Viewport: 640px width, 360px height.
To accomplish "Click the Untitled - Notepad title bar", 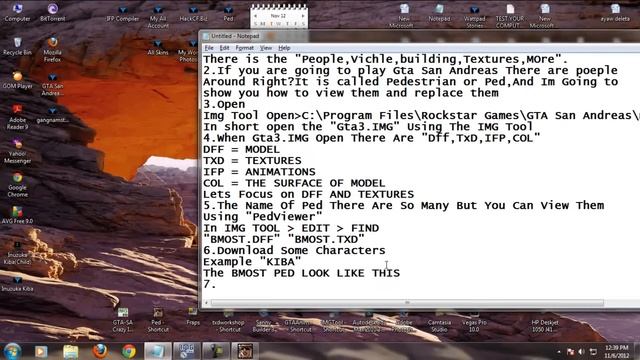I will (420, 36).
